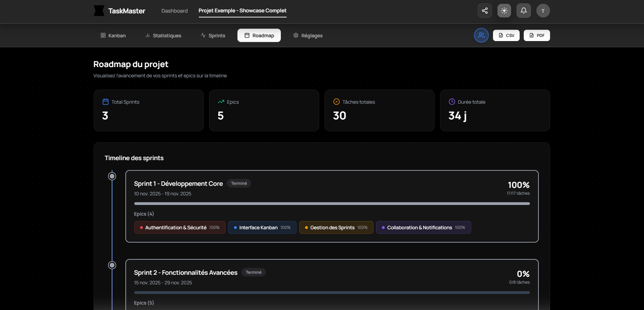Image resolution: width=644 pixels, height=310 pixels.
Task: Export project as CSV
Action: point(506,35)
